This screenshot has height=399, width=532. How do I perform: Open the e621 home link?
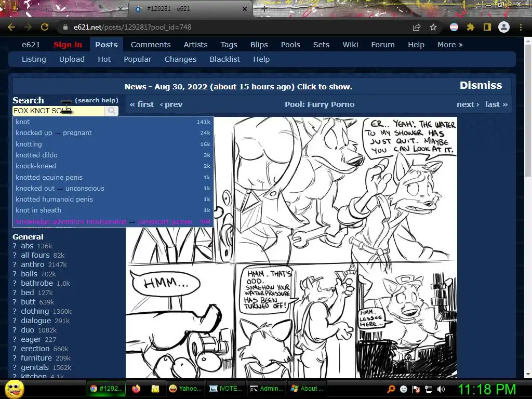coord(31,45)
